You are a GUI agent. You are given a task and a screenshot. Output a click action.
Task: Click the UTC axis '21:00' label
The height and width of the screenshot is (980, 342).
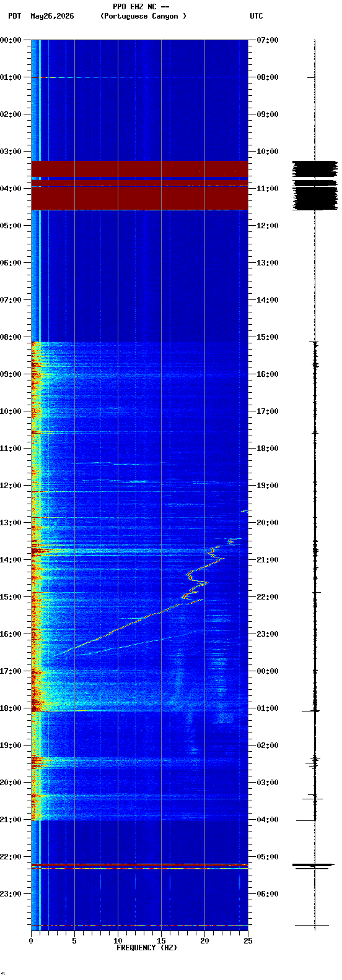click(268, 560)
